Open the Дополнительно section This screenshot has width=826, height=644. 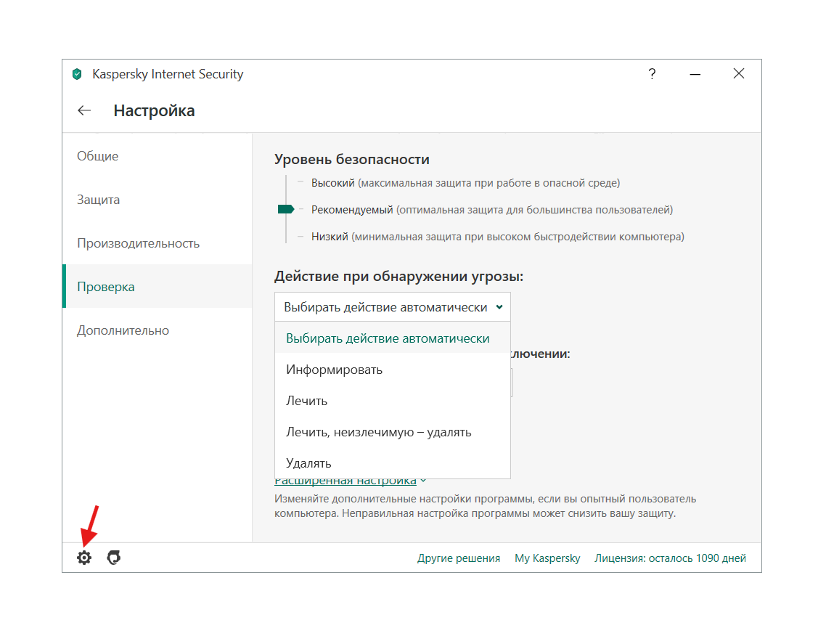point(157,330)
